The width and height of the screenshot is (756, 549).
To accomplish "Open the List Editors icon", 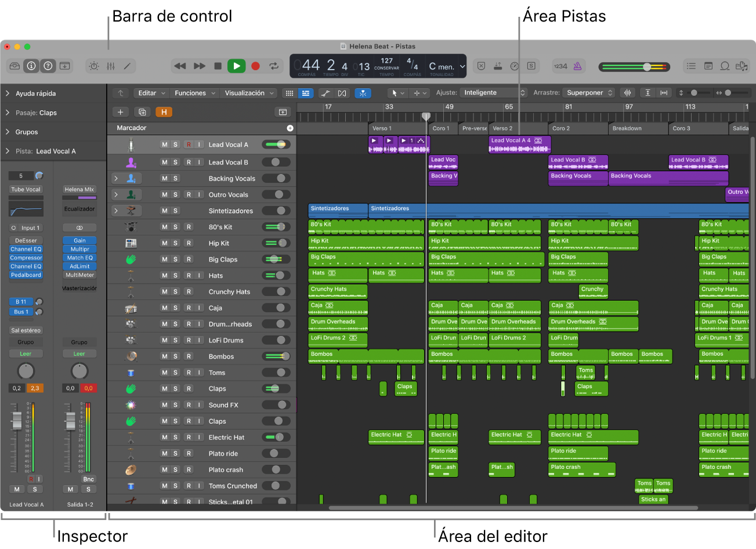I will click(691, 66).
